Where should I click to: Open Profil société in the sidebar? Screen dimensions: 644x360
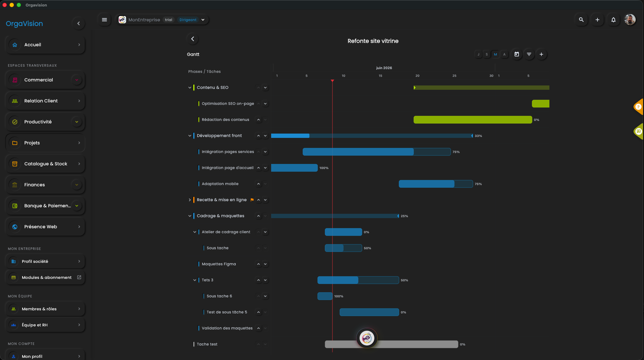45,261
